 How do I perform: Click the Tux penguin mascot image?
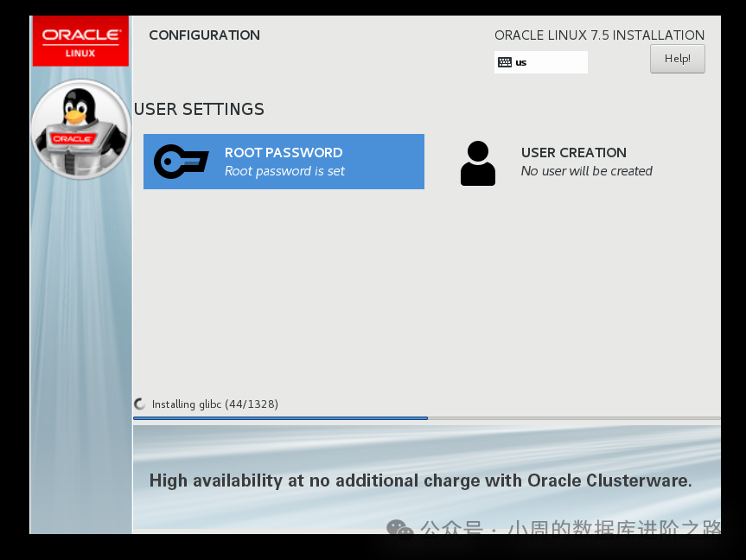tap(81, 130)
